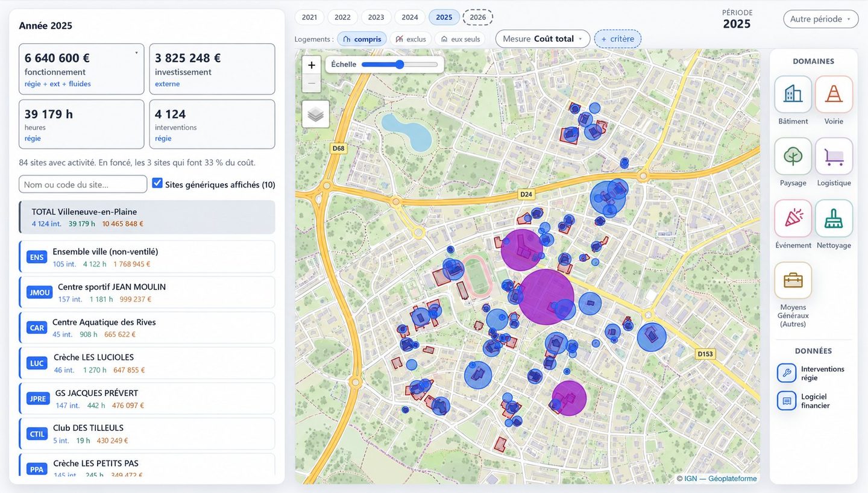Open Moyens Généraux briefcase icon
Screen dimensions: 868x493
(793, 280)
